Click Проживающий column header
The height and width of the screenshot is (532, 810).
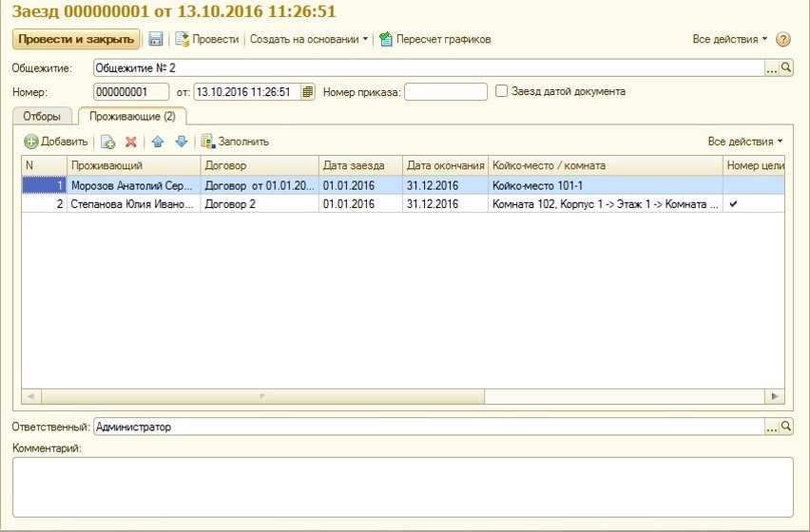134,165
